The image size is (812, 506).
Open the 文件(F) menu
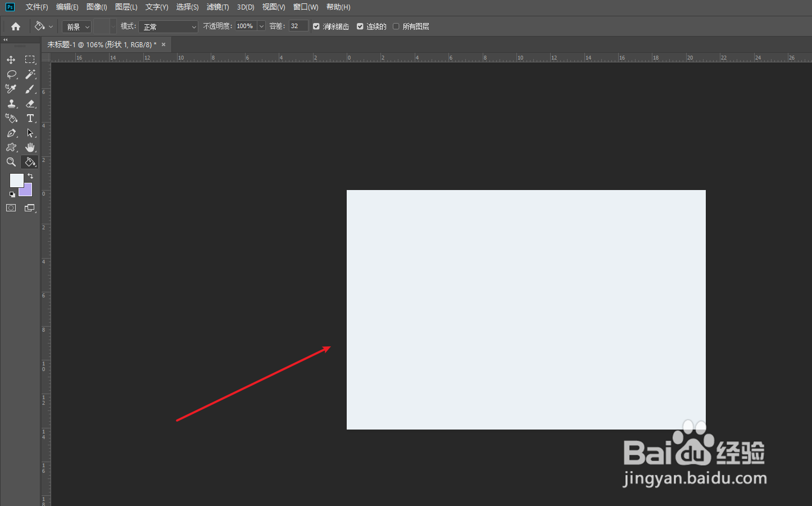point(37,7)
